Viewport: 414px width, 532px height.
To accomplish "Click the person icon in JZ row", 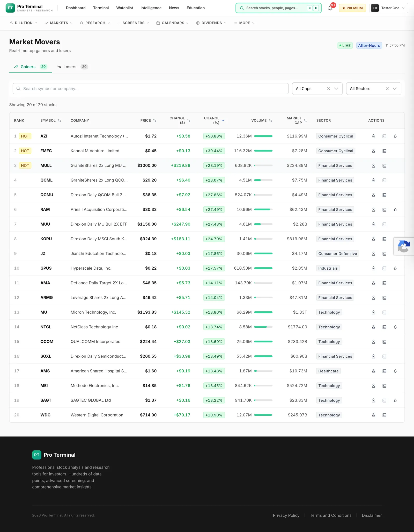I will 373,254.
